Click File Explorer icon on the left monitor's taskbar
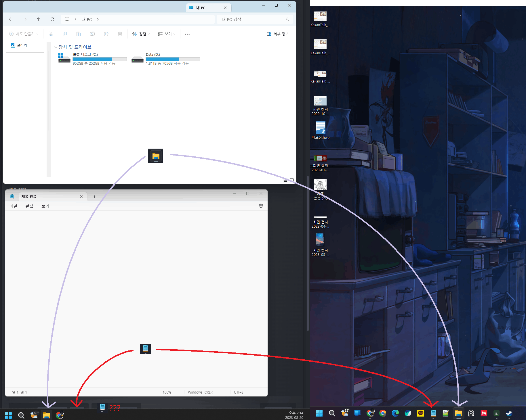This screenshot has width=526, height=420. pos(47,415)
